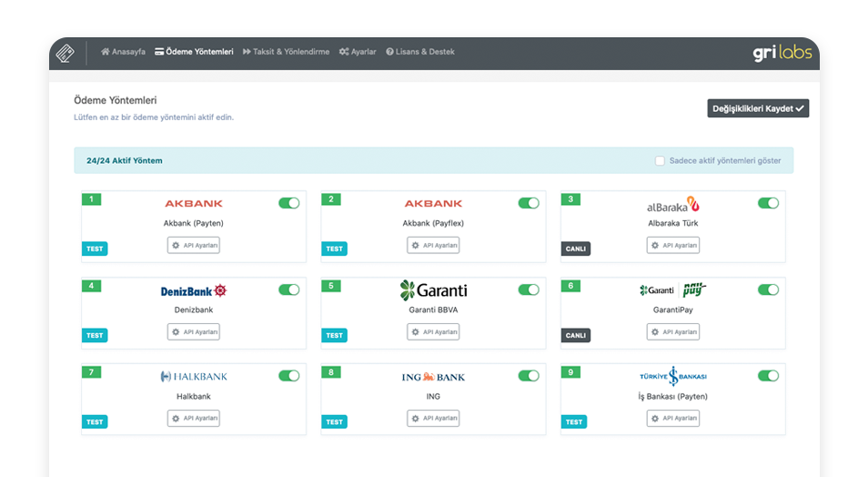Open API Ayarları for Halkbank
Viewport: 868px width, 477px height.
194,418
